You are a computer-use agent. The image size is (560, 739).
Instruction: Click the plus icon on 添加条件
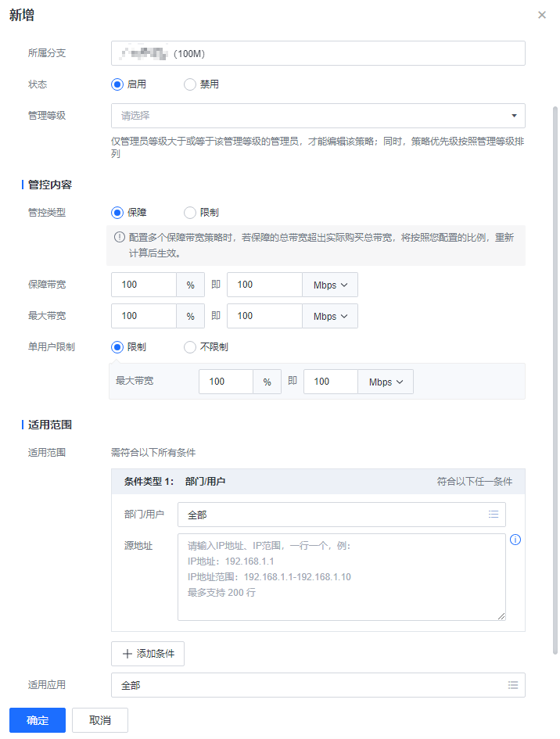[127, 654]
